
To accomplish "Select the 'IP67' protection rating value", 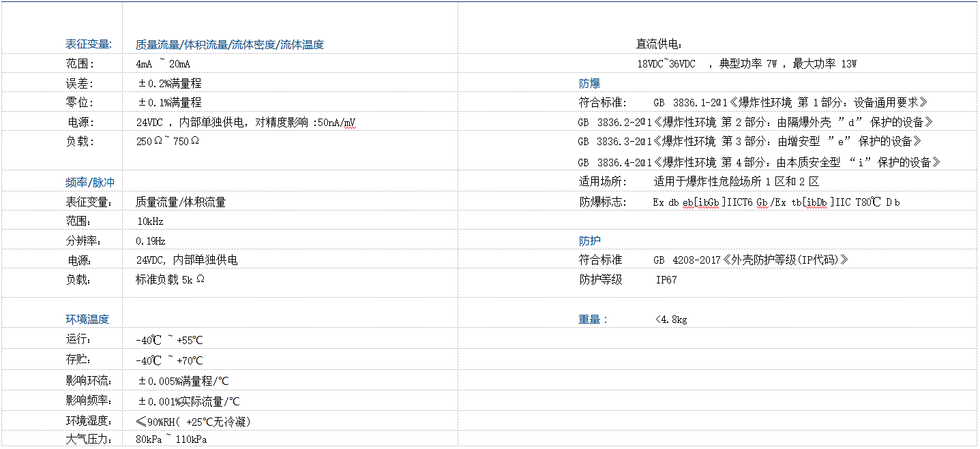I will click(666, 280).
